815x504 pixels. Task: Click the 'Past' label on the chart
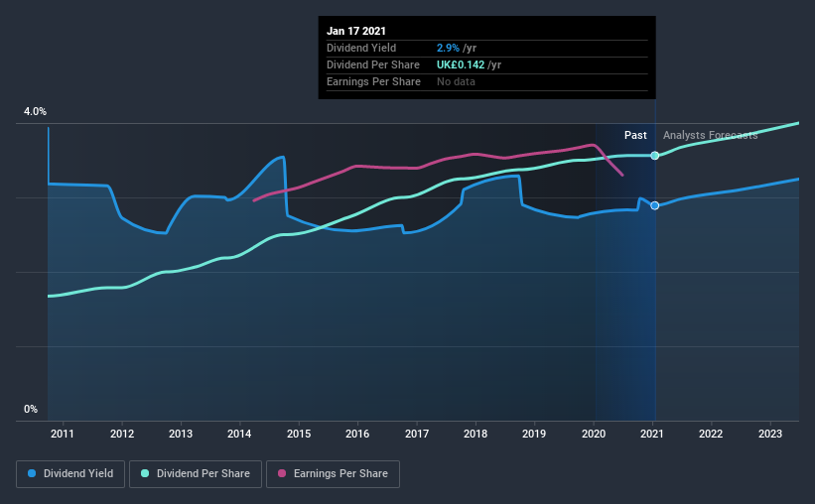click(x=635, y=135)
